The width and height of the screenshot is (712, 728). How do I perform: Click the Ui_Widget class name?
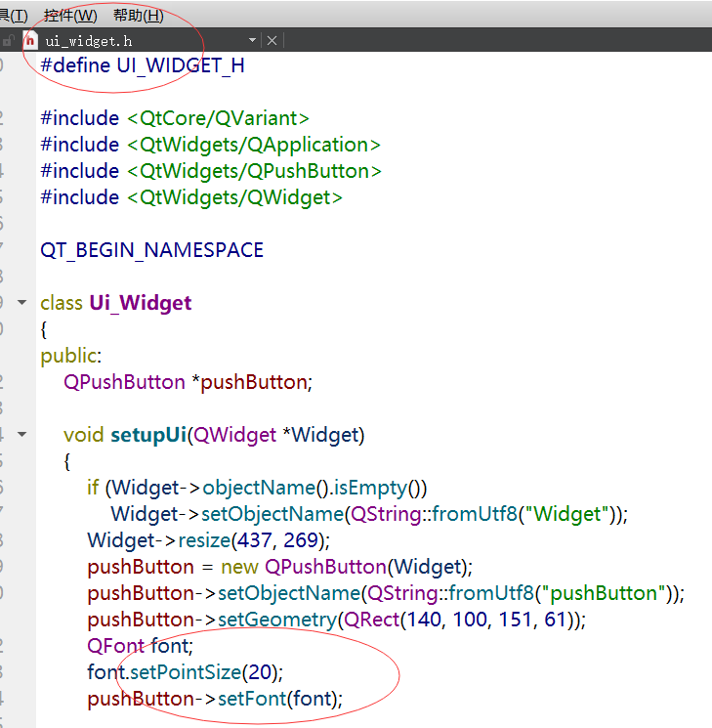(141, 303)
